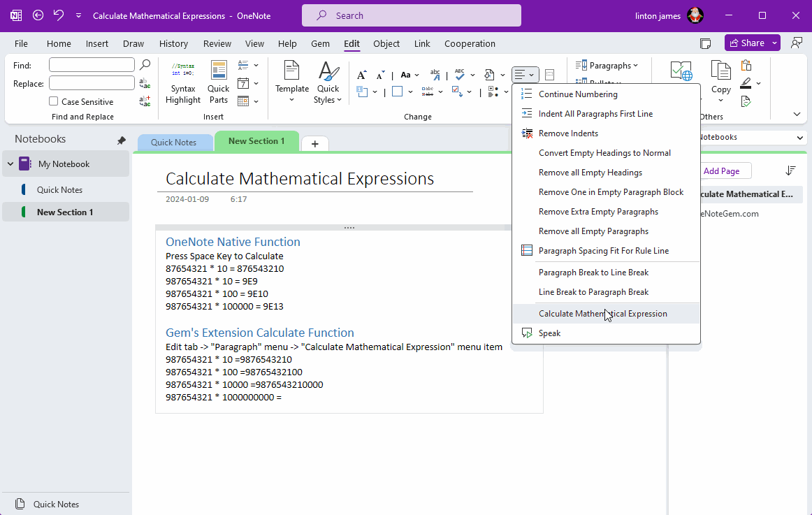The image size is (812, 515).
Task: Decrease font size with small A icon
Action: tap(380, 76)
